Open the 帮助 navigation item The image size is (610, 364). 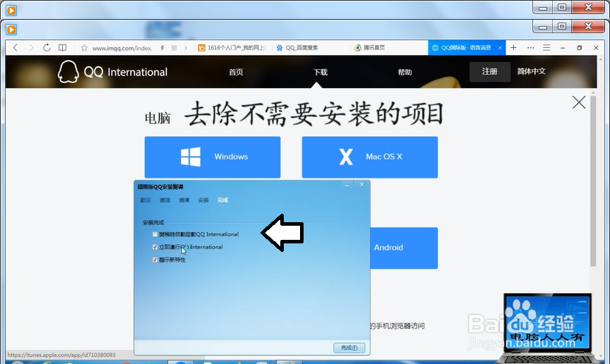point(405,72)
